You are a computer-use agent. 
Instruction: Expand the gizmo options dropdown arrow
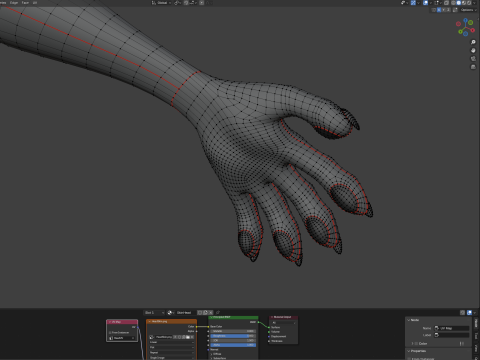click(418, 3)
